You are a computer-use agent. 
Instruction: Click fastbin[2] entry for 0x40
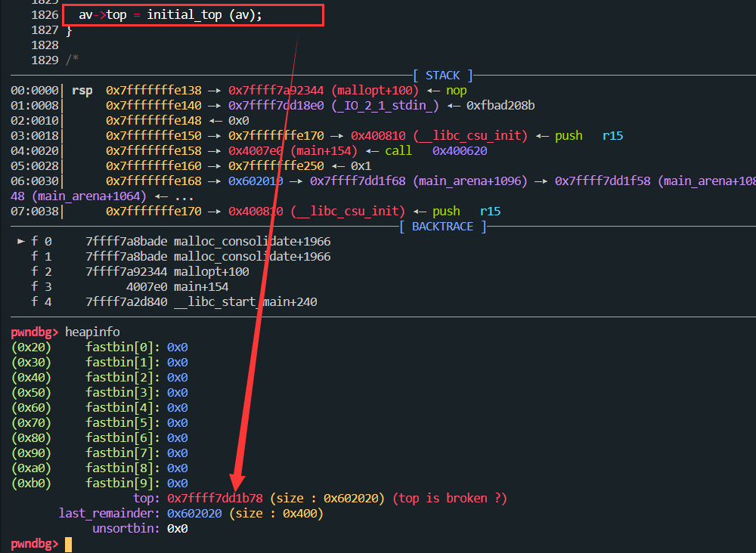[99, 377]
